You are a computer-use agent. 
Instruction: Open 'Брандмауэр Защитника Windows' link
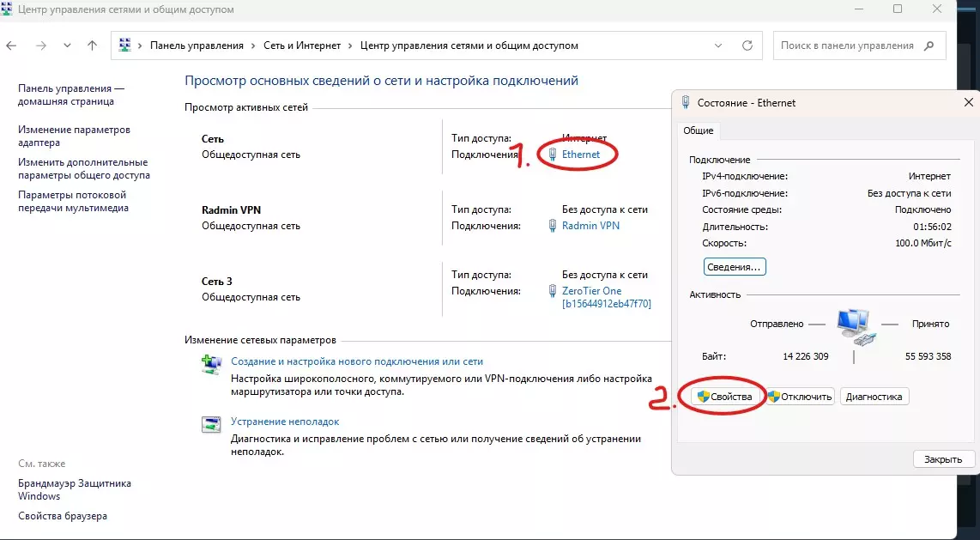[x=75, y=490]
